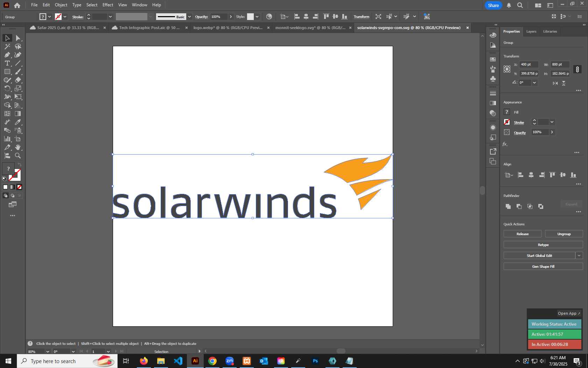Expand Style dropdown in control bar
The height and width of the screenshot is (368, 588).
[x=257, y=16]
